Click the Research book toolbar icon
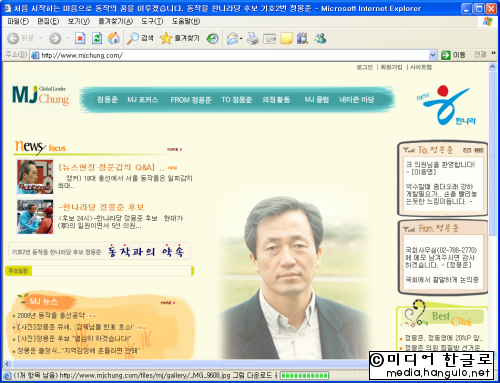500x383 pixels. click(x=303, y=39)
